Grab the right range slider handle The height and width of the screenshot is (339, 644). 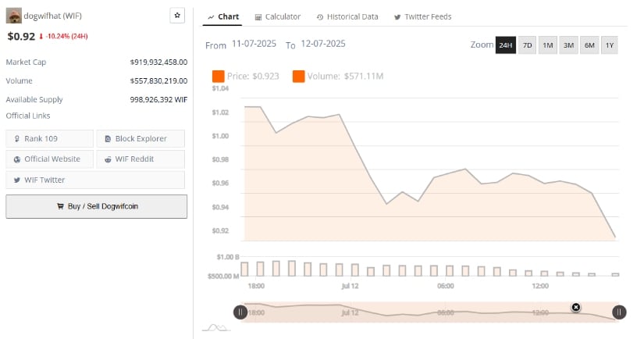[x=619, y=312]
